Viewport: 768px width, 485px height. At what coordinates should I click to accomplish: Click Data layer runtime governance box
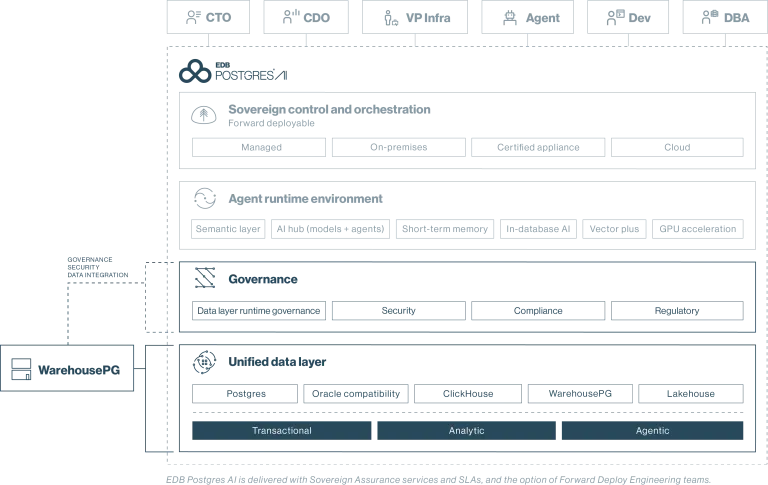pyautogui.click(x=259, y=311)
